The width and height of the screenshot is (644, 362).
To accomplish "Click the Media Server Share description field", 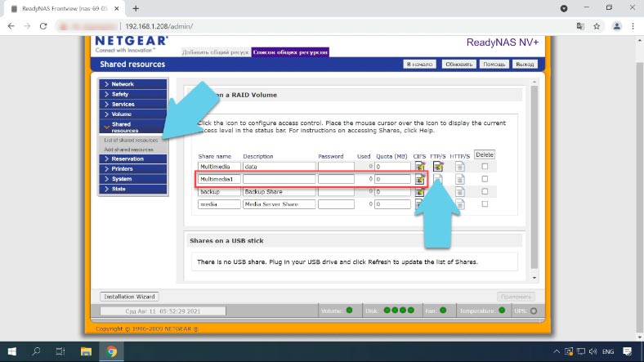I will [279, 204].
